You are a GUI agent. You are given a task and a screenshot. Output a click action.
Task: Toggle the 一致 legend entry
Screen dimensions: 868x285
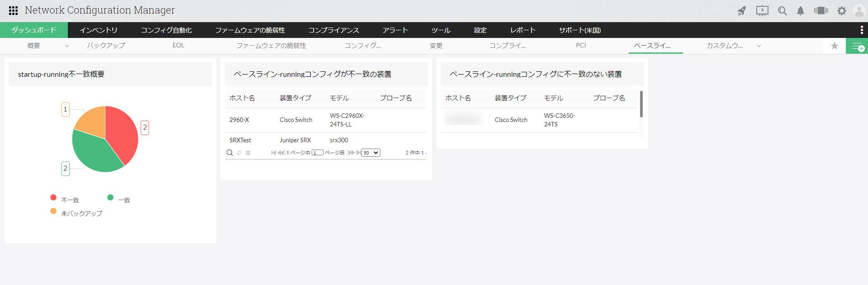[x=119, y=199]
